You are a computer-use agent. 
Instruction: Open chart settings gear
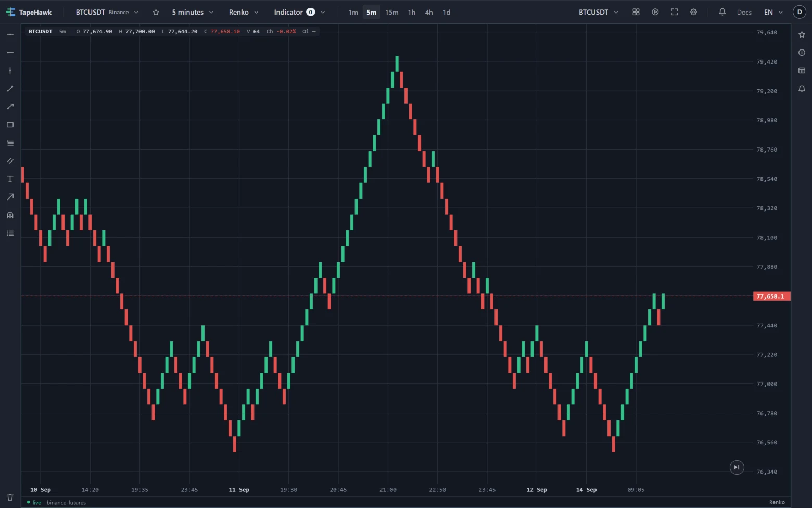[x=693, y=12]
